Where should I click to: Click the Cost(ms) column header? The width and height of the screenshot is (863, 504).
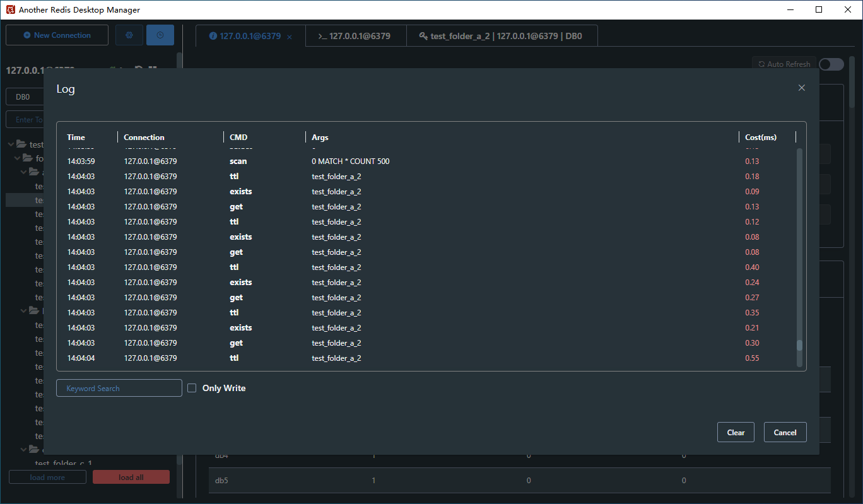(761, 138)
